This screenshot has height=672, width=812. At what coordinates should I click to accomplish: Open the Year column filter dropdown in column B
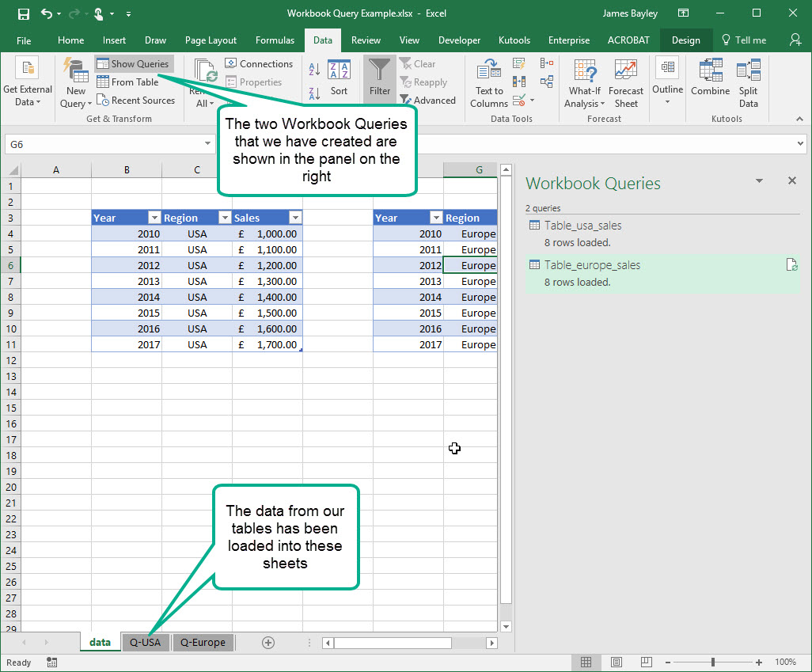tap(154, 218)
